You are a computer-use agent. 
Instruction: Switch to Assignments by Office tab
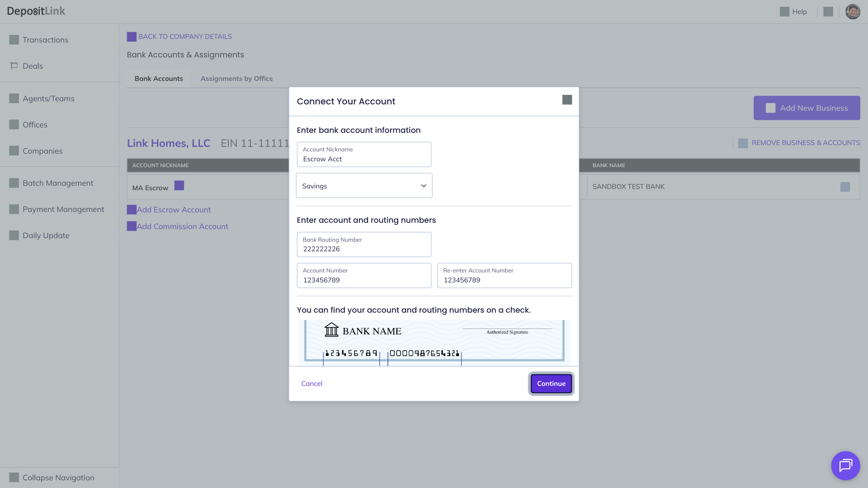pyautogui.click(x=236, y=79)
